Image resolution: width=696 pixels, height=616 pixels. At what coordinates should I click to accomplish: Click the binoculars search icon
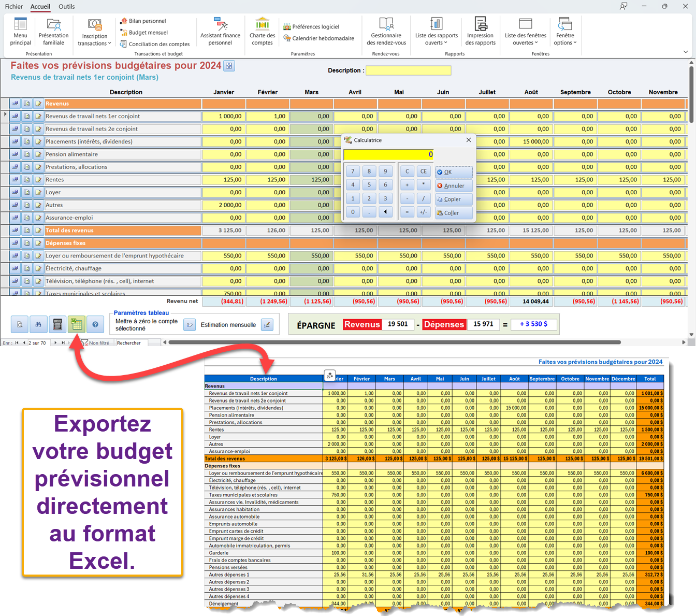pos(38,324)
